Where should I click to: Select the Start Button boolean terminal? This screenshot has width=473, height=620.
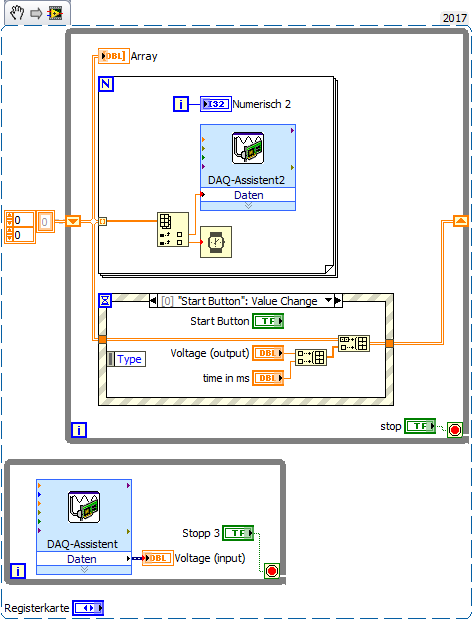point(268,321)
